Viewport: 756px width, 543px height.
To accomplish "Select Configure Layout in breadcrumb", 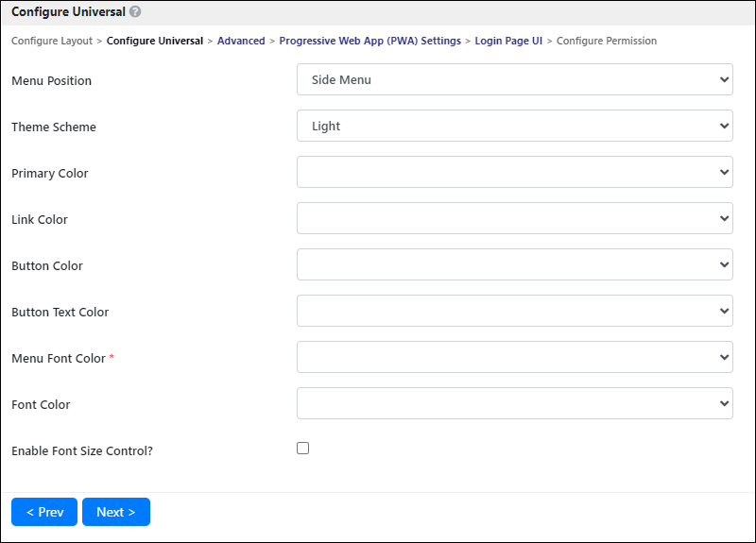I will (52, 41).
